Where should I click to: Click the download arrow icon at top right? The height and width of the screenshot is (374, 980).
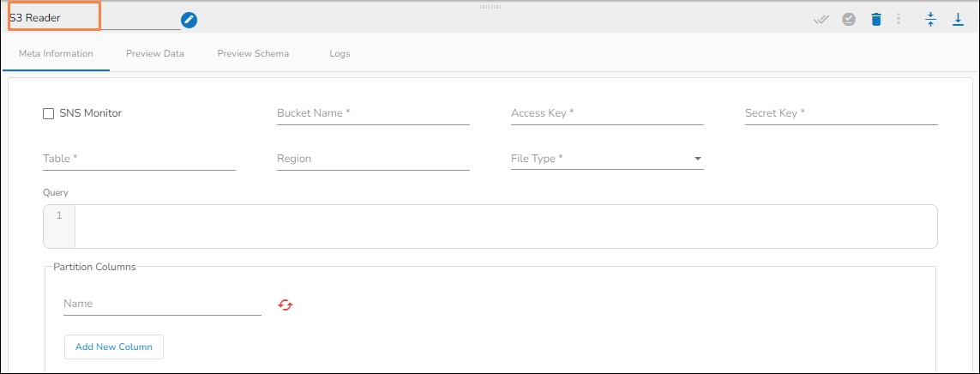pyautogui.click(x=959, y=20)
